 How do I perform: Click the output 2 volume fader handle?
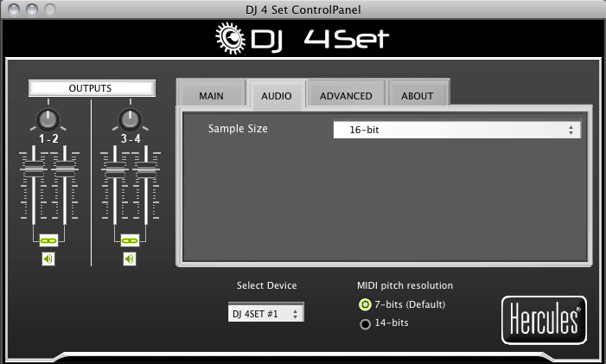(x=65, y=169)
